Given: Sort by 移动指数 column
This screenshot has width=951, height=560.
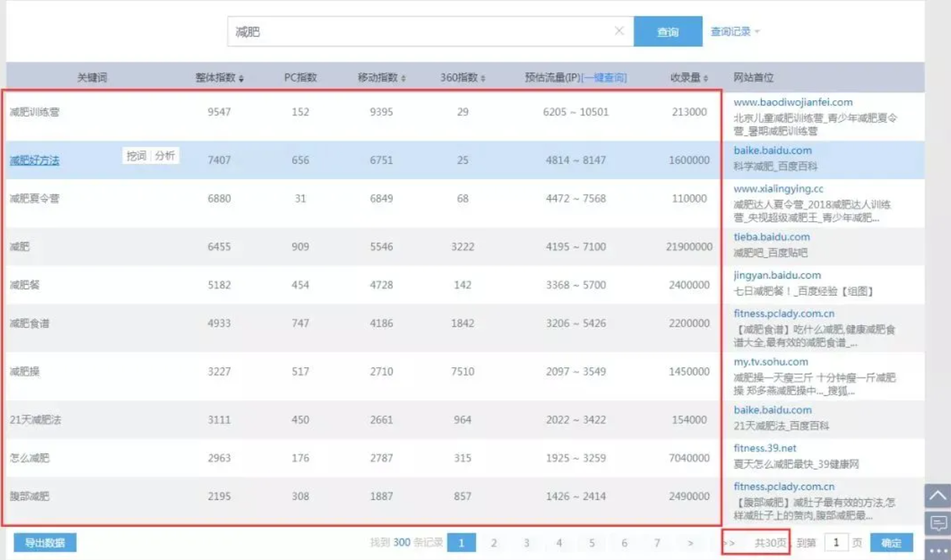Looking at the screenshot, I should [x=382, y=77].
